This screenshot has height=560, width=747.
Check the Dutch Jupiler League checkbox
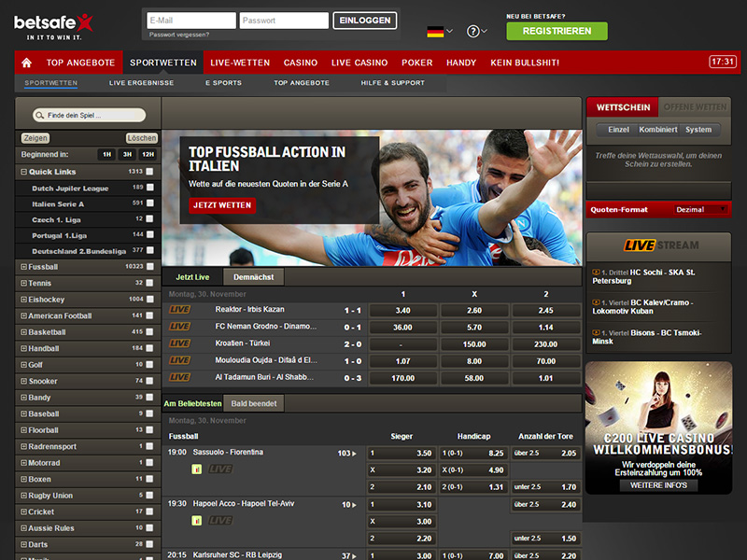pos(149,188)
